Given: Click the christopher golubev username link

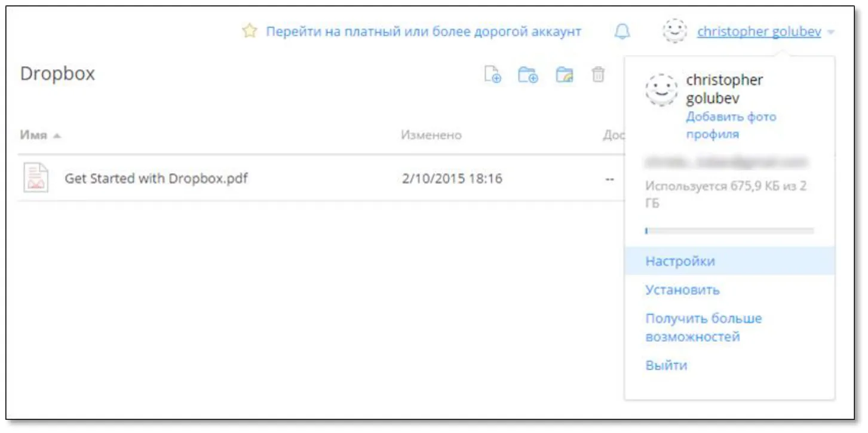Looking at the screenshot, I should tap(759, 32).
